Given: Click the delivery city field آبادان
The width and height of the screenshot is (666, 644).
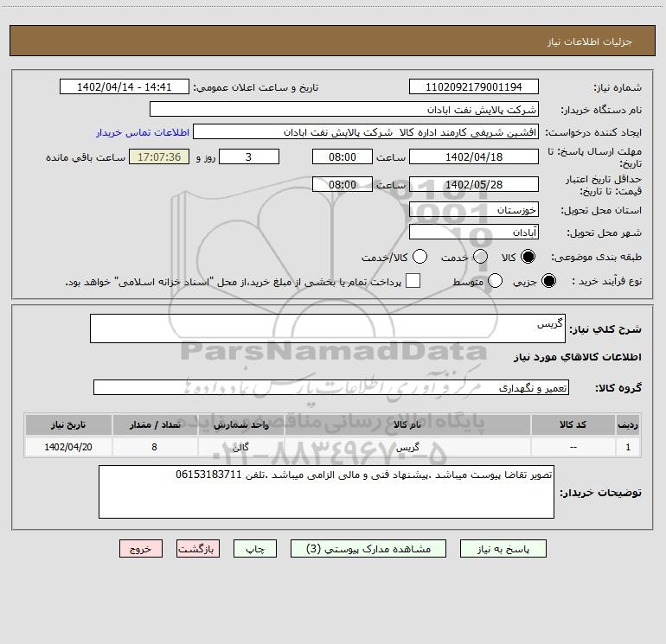Looking at the screenshot, I should tap(474, 233).
